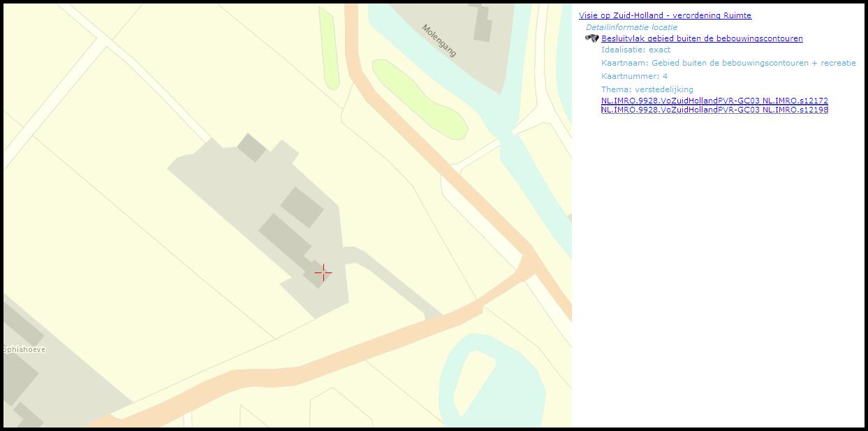Open the Visie op Zuid-Holland - verordening Ruimte link
Image resolution: width=868 pixels, height=431 pixels.
click(x=665, y=15)
